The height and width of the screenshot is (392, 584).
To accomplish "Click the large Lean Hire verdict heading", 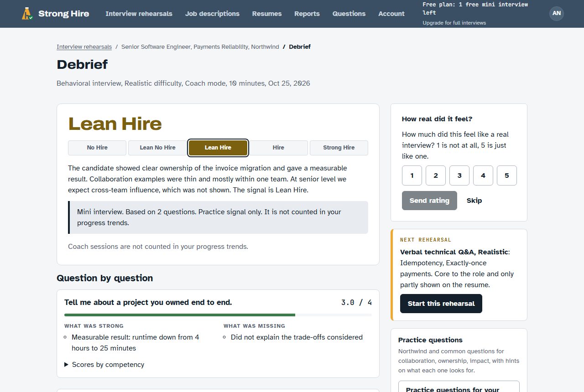I will point(115,124).
